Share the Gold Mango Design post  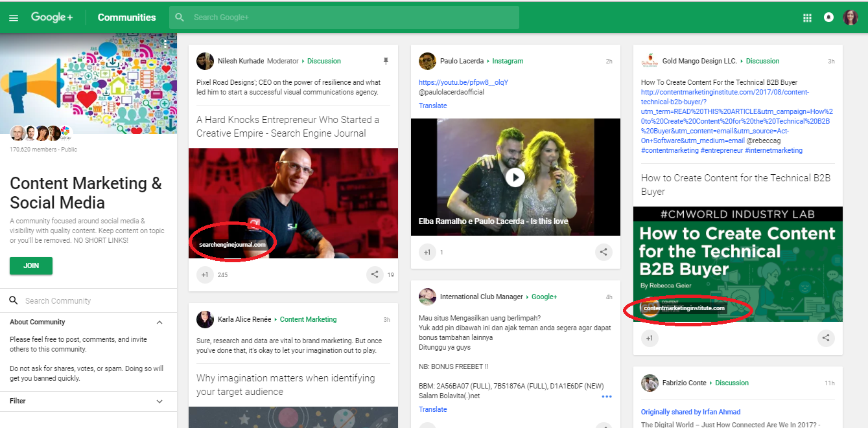coord(826,337)
